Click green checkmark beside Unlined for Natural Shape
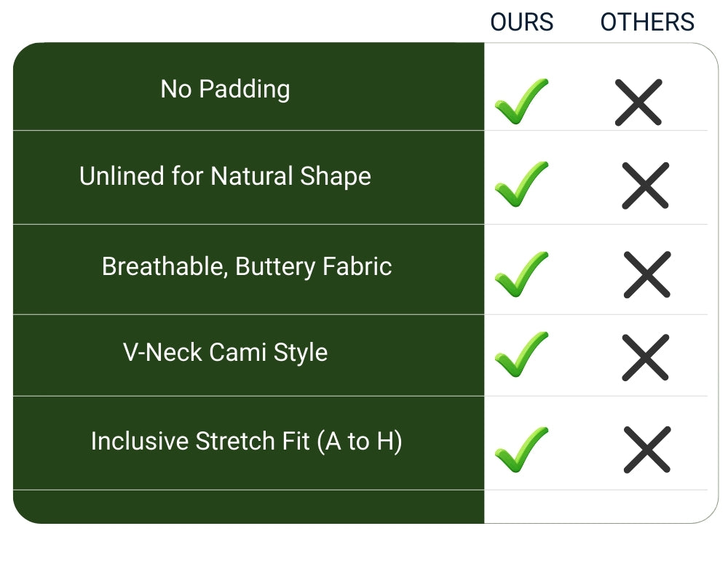 [x=521, y=185]
